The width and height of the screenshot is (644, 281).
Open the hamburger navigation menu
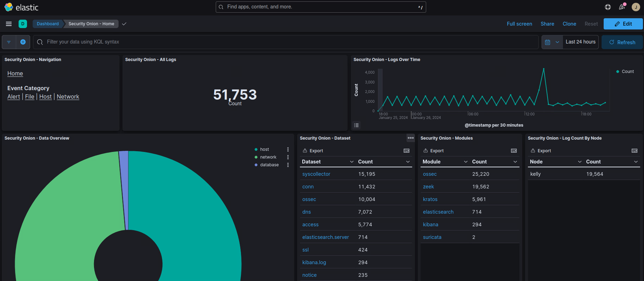9,24
